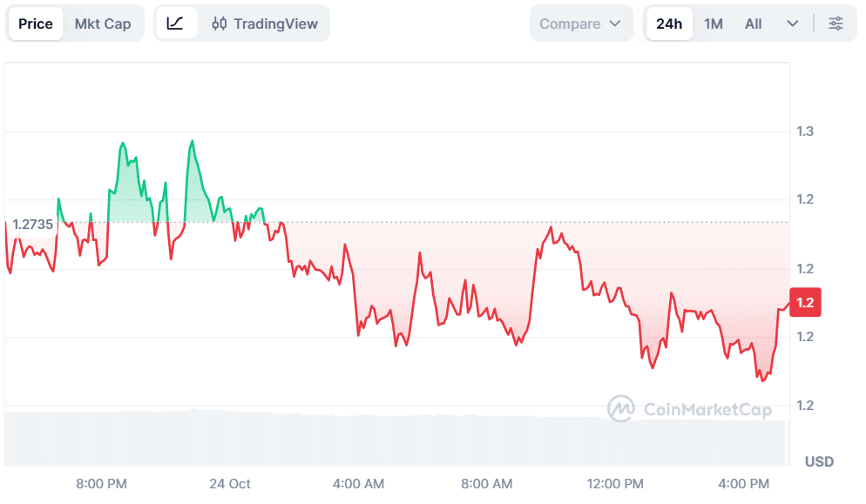Select the Price view toggle
This screenshot has width=866, height=504.
pos(36,24)
